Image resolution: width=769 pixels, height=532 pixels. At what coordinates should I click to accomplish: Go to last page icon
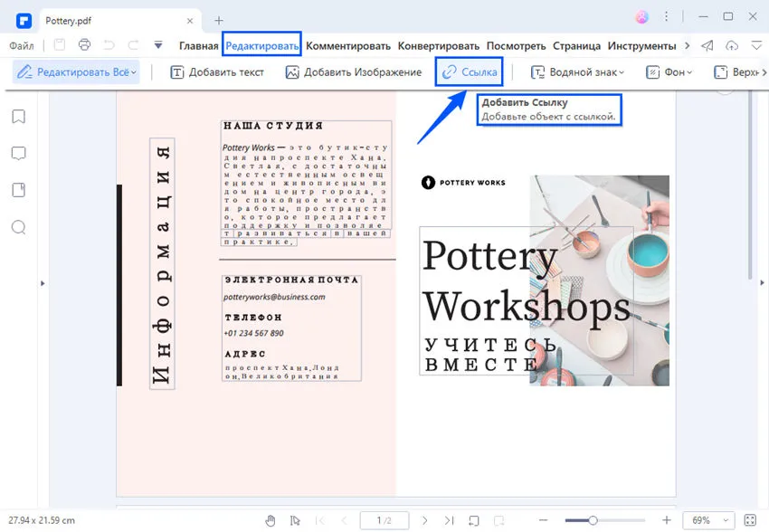pyautogui.click(x=449, y=520)
